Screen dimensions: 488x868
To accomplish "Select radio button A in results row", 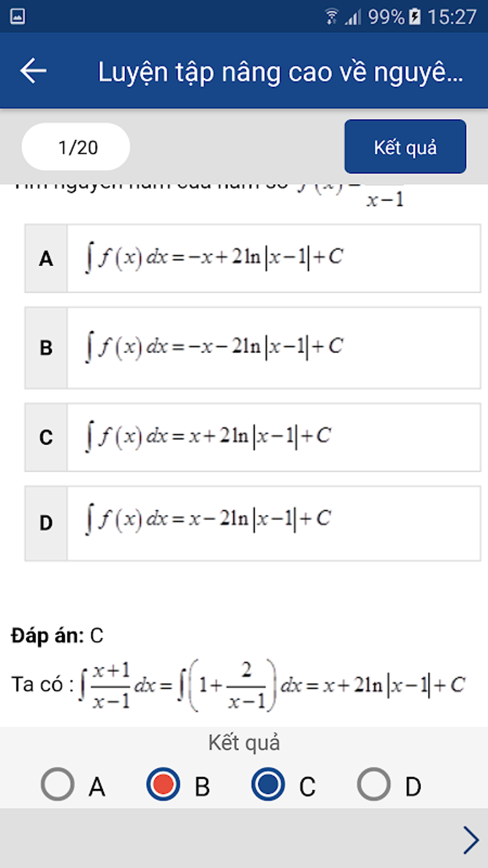I will [58, 784].
